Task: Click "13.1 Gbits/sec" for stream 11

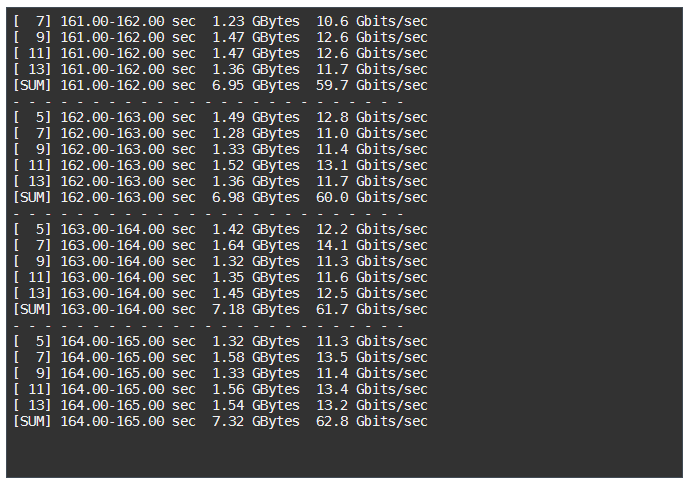Action: (x=372, y=165)
